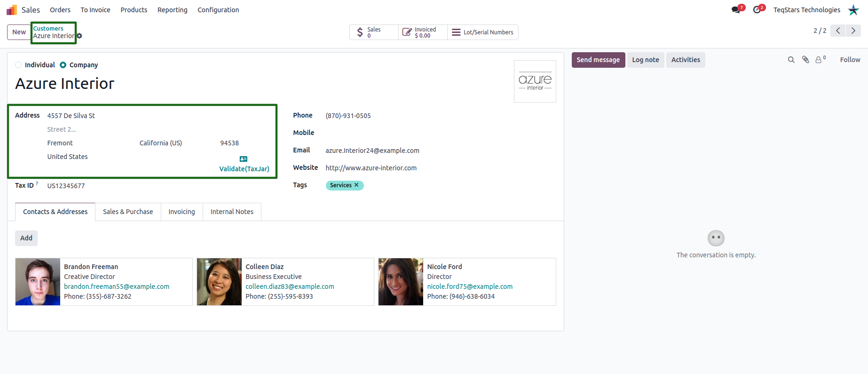The height and width of the screenshot is (374, 868).
Task: Switch to the Contacts & Addresses tab
Action: pyautogui.click(x=55, y=212)
